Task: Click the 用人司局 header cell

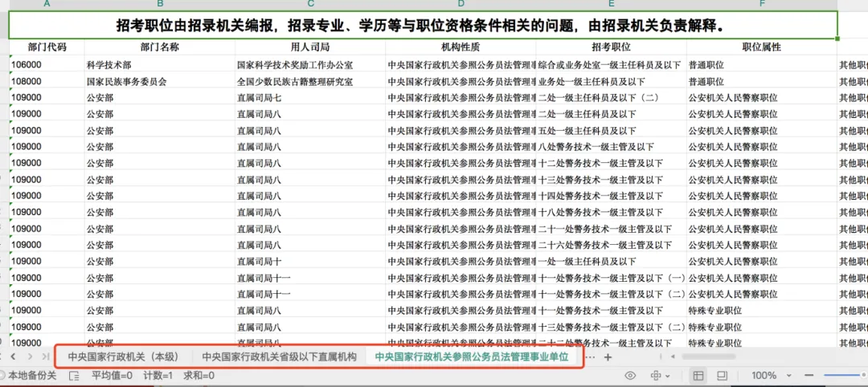Action: point(310,47)
